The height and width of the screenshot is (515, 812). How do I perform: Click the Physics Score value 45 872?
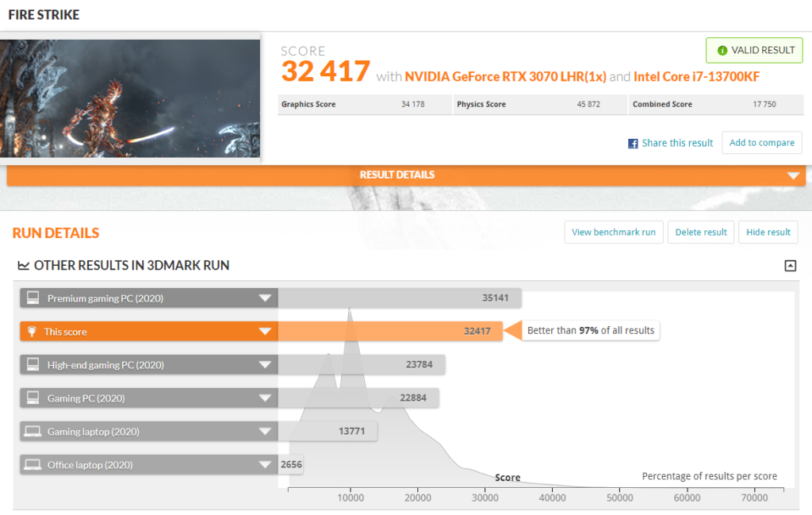point(588,104)
